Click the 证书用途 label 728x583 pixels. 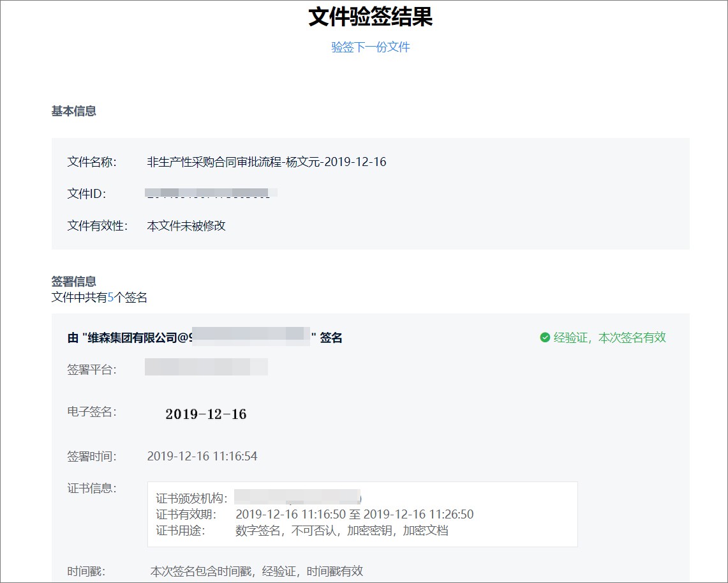(181, 531)
